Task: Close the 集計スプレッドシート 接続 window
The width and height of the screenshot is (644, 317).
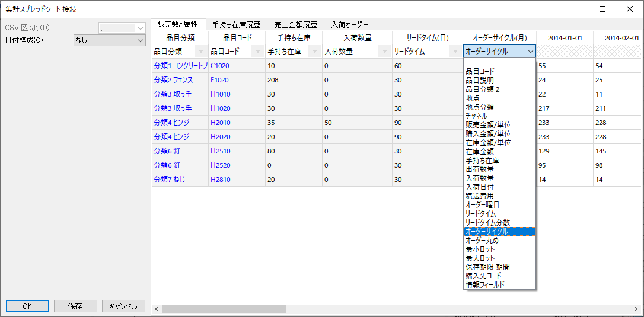Action: tap(630, 9)
